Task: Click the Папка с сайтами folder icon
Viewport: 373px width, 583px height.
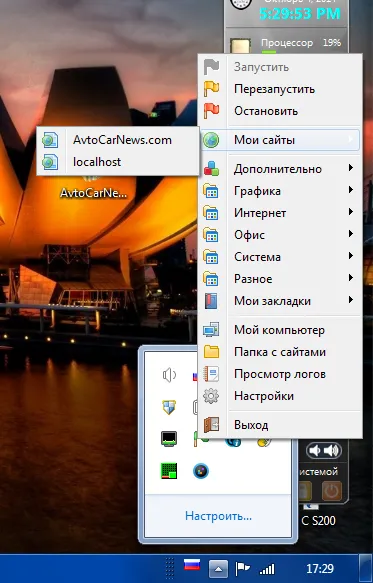Action: [x=211, y=352]
